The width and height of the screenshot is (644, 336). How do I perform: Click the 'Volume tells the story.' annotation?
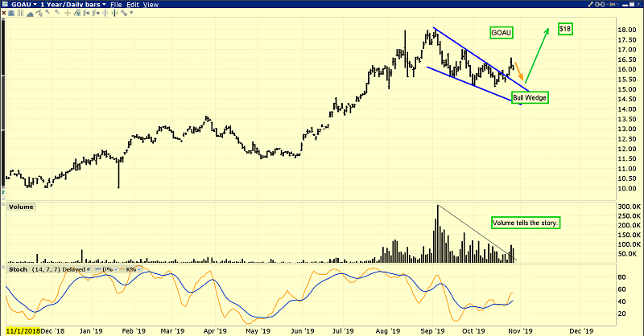pyautogui.click(x=524, y=222)
